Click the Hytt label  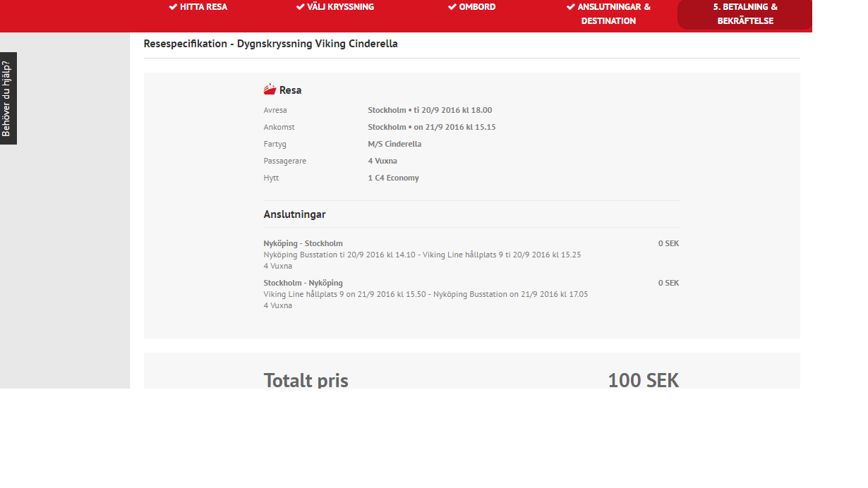271,178
